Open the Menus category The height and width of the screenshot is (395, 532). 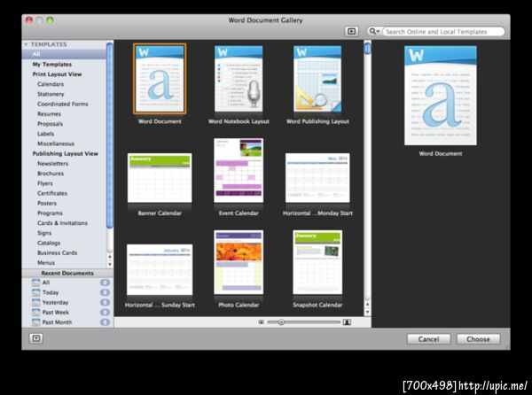46,262
